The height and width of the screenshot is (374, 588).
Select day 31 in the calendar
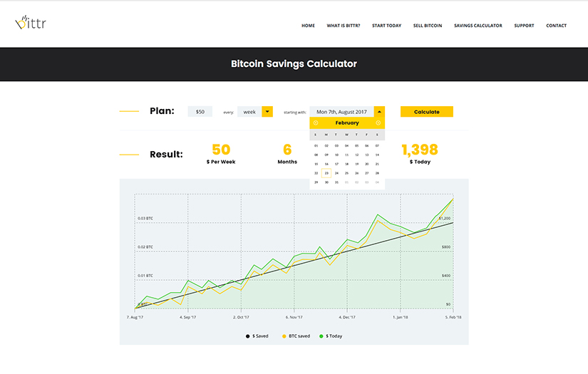point(336,182)
